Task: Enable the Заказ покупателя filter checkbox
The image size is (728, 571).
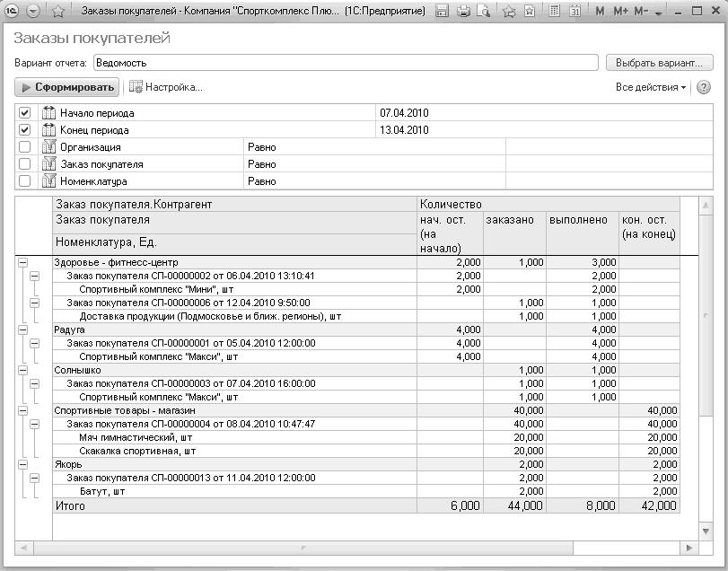Action: [x=24, y=164]
